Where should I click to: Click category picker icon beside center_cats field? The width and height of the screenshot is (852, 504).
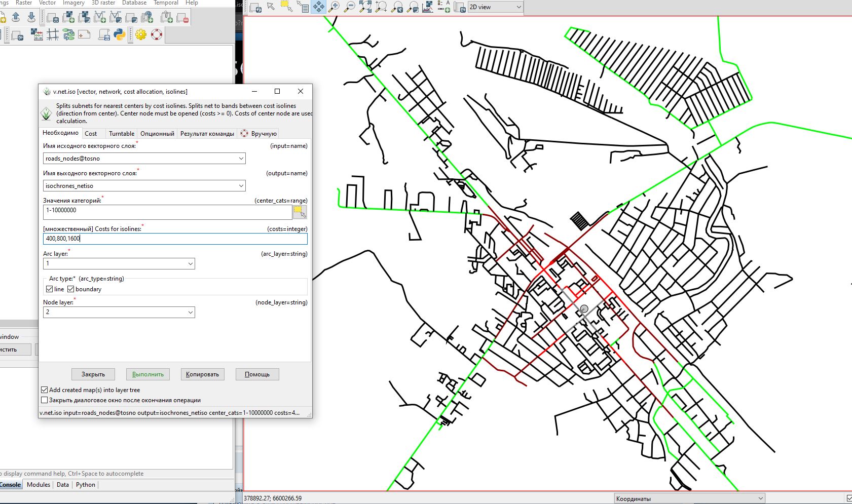tap(300, 212)
